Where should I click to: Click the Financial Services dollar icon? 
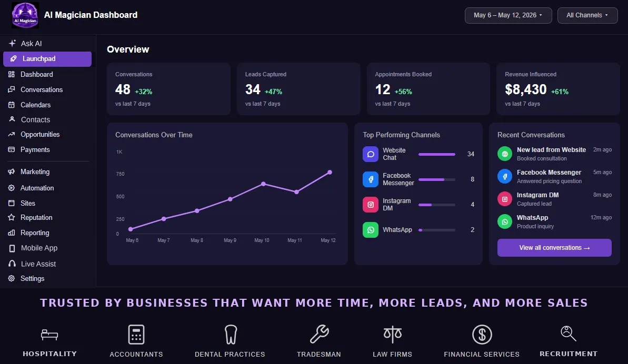[482, 335]
